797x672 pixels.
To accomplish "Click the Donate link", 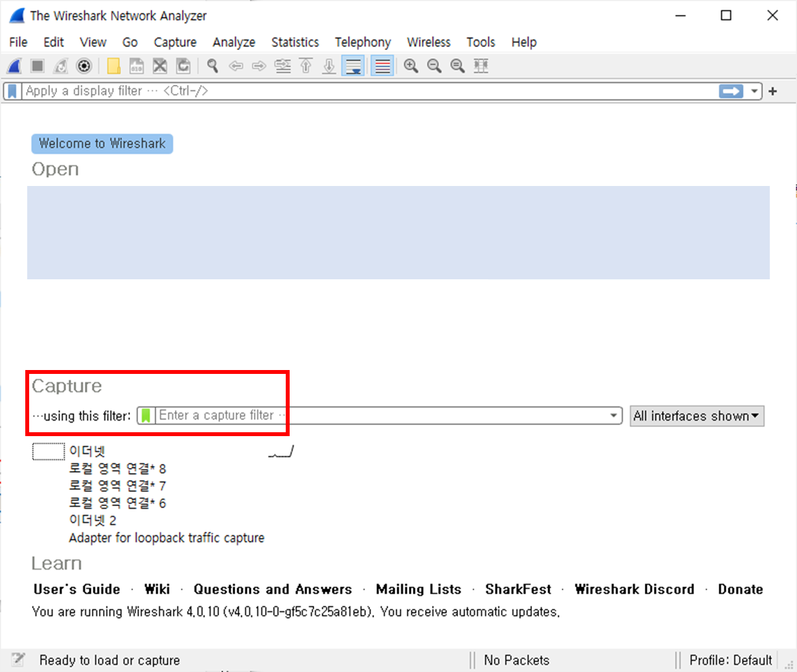I will point(740,589).
